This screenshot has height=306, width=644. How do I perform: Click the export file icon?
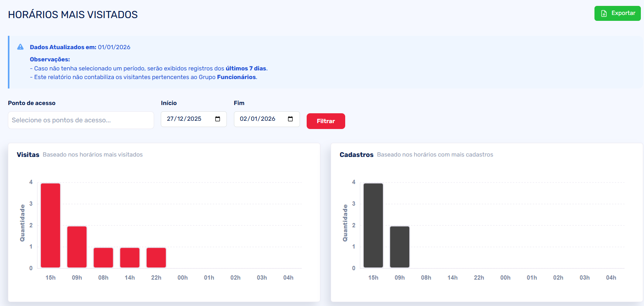[604, 13]
